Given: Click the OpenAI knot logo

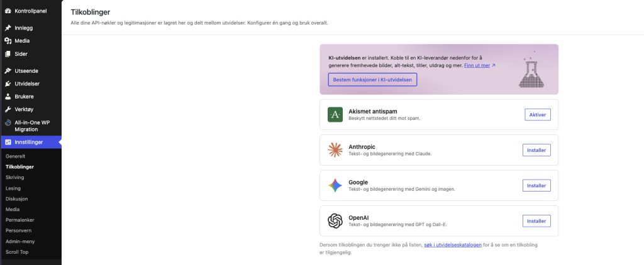Looking at the screenshot, I should [x=335, y=221].
